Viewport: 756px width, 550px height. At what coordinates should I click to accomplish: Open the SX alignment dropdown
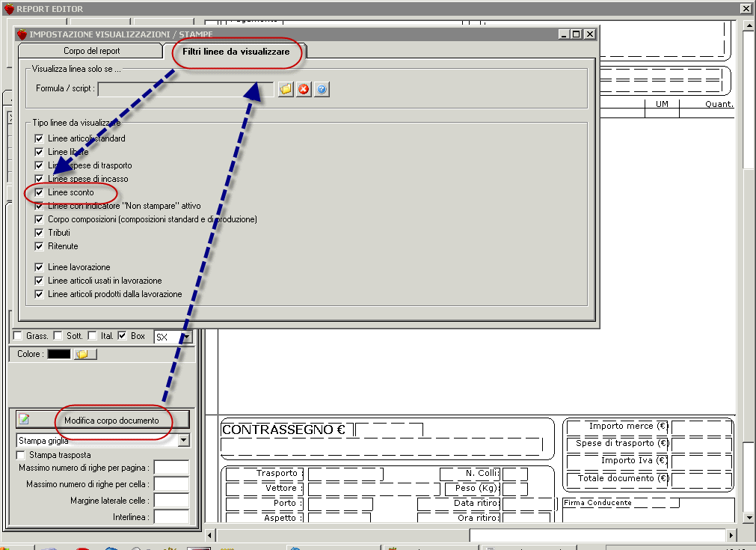(186, 337)
